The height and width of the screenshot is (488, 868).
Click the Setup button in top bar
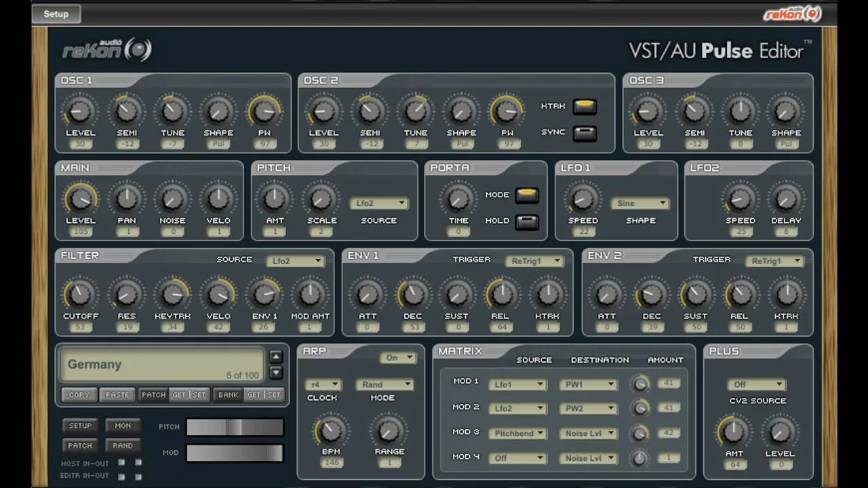click(x=56, y=14)
